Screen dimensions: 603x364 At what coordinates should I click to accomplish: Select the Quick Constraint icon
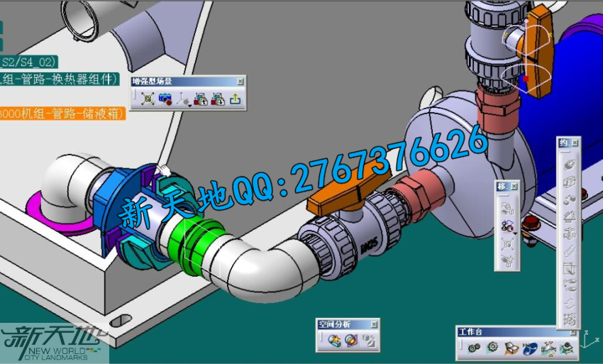coord(569,268)
